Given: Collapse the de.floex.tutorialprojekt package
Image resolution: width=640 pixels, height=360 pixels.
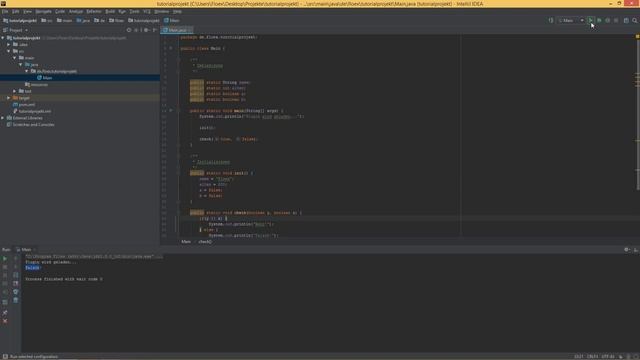Looking at the screenshot, I should pos(27,71).
